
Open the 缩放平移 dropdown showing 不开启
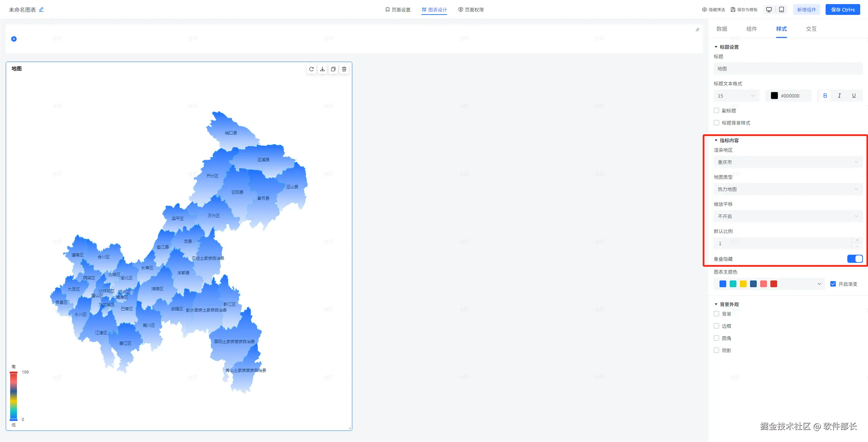pos(788,216)
